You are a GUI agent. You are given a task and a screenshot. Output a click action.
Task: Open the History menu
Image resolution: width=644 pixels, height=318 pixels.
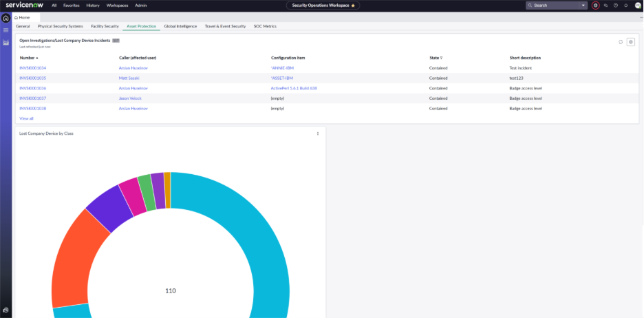[93, 6]
